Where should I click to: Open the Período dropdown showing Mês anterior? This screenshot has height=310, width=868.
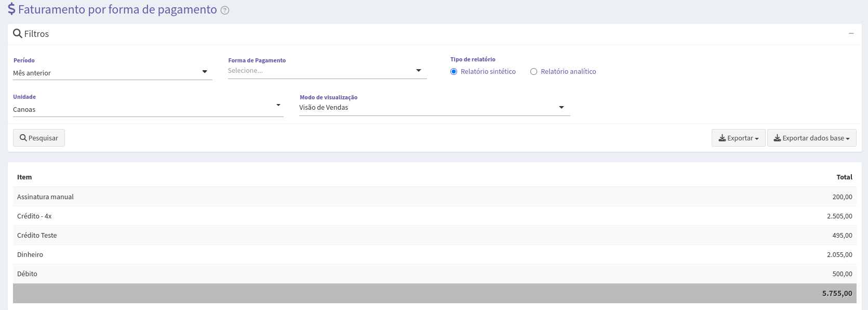click(x=113, y=73)
